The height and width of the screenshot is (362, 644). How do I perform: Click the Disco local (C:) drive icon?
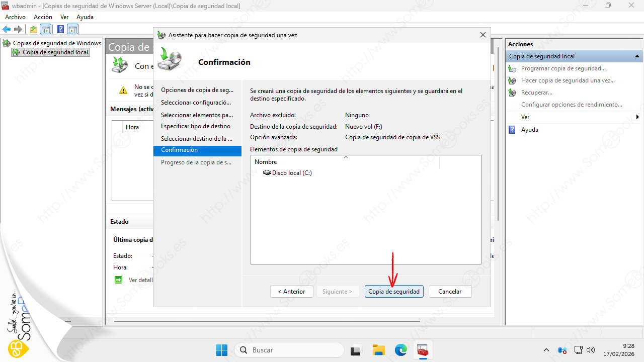pos(267,173)
